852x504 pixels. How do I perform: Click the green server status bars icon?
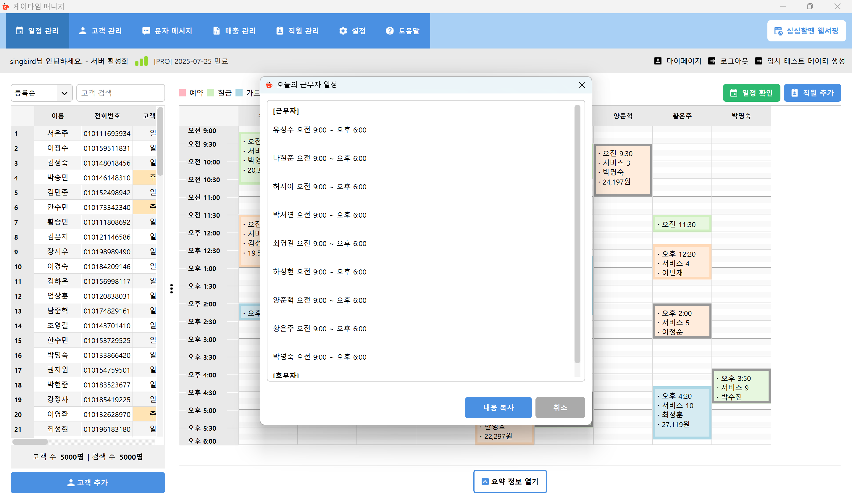pyautogui.click(x=141, y=61)
